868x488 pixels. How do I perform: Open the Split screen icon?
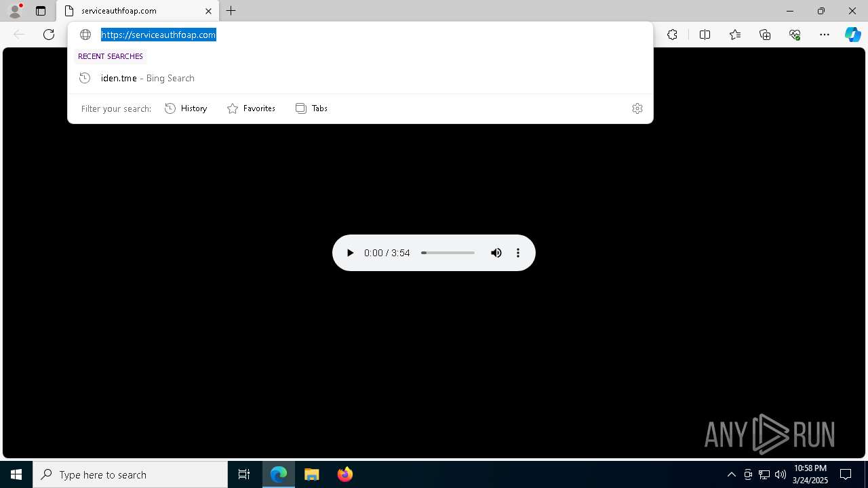click(x=705, y=35)
